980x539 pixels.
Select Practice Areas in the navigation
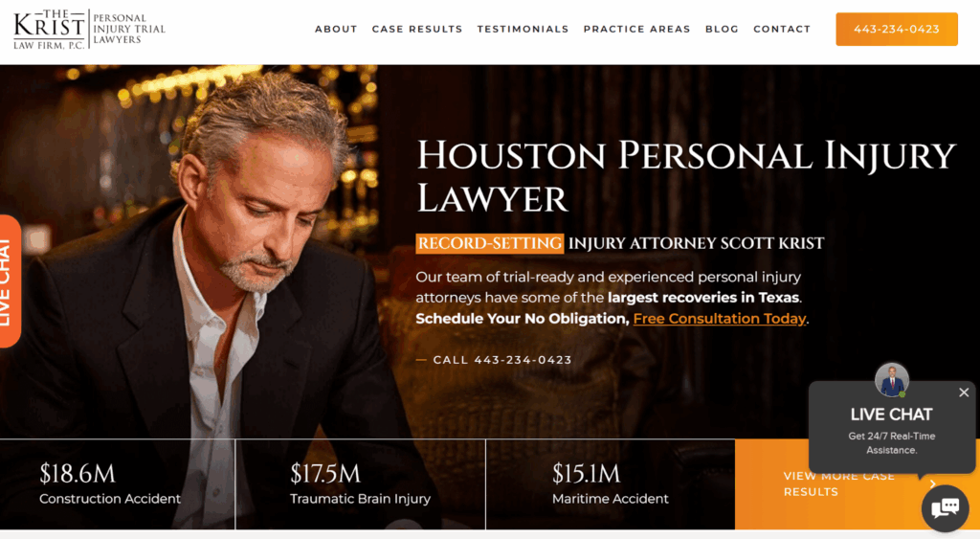(636, 30)
